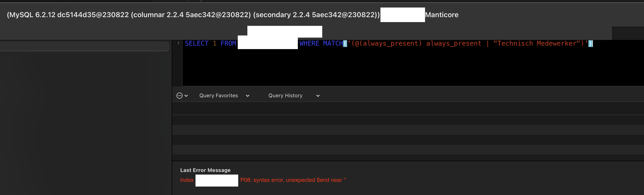Open the Query Favorites list
644x195 pixels.
218,95
